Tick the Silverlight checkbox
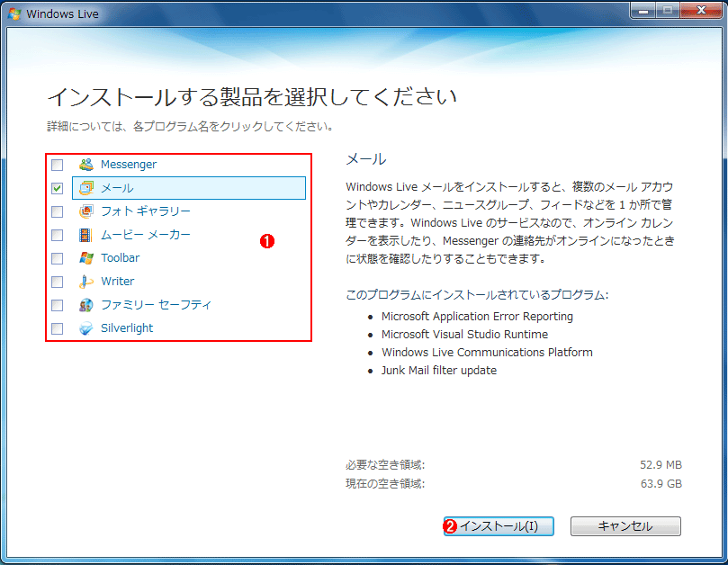Image resolution: width=728 pixels, height=565 pixels. click(x=57, y=328)
